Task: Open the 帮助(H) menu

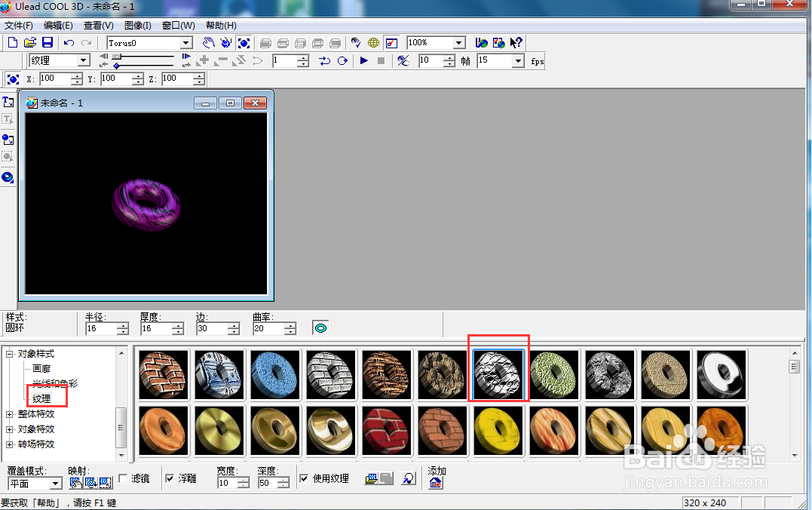Action: [221, 26]
